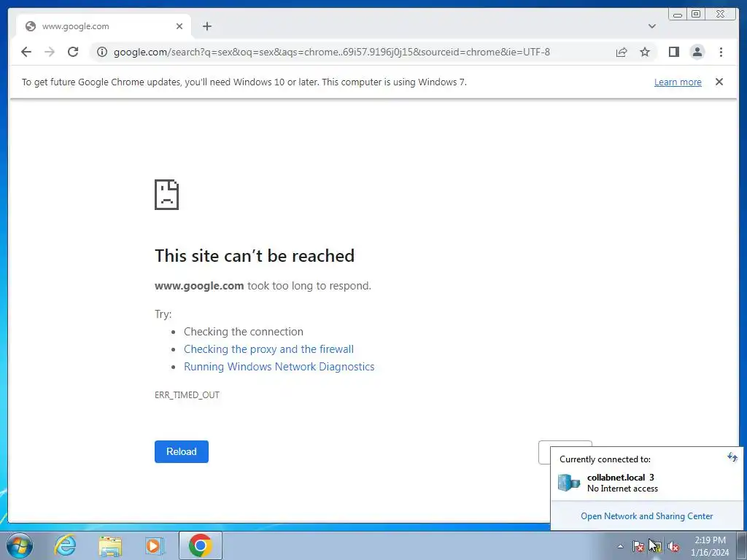Show hidden system tray icons
The image size is (747, 560).
(620, 546)
